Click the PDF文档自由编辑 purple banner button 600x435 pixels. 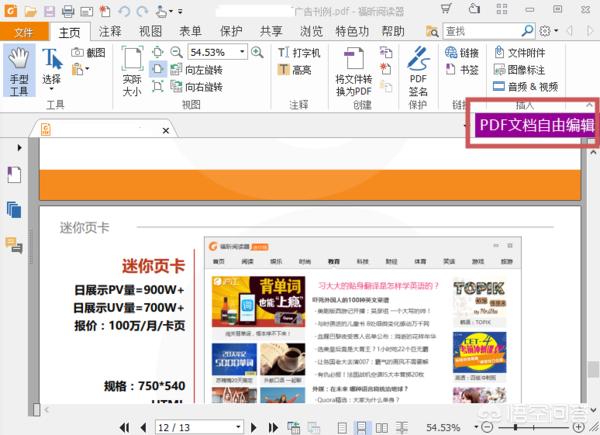tap(535, 125)
